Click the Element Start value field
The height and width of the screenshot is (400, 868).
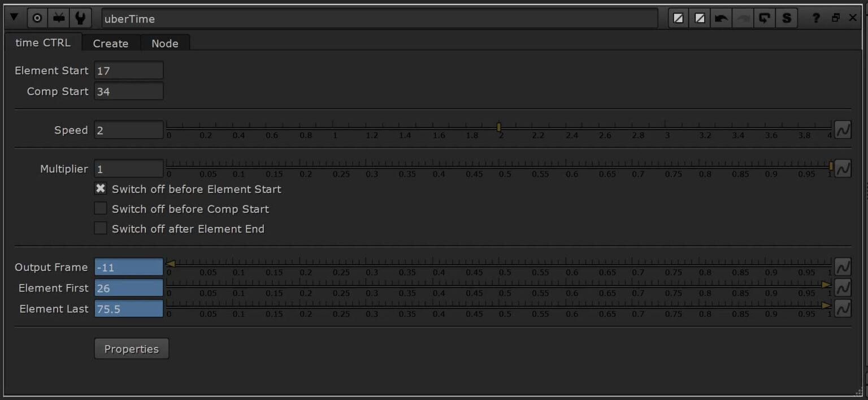(129, 71)
